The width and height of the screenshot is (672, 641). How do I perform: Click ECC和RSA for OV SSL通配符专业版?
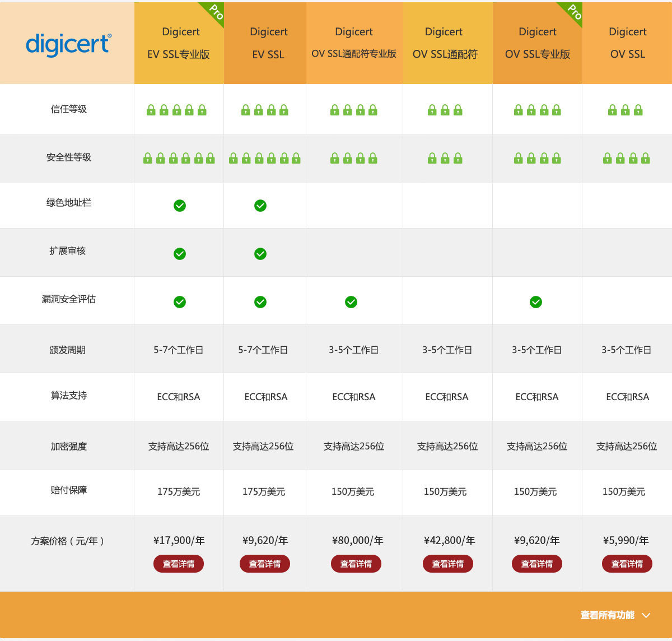pos(354,397)
